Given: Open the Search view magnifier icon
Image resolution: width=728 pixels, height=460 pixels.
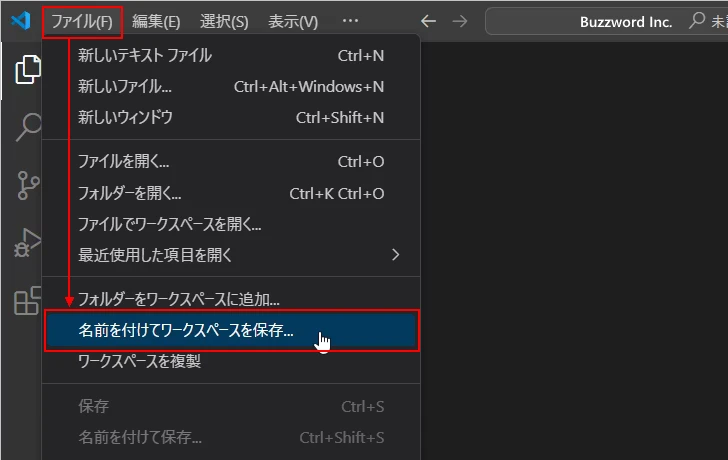Looking at the screenshot, I should tap(29, 127).
